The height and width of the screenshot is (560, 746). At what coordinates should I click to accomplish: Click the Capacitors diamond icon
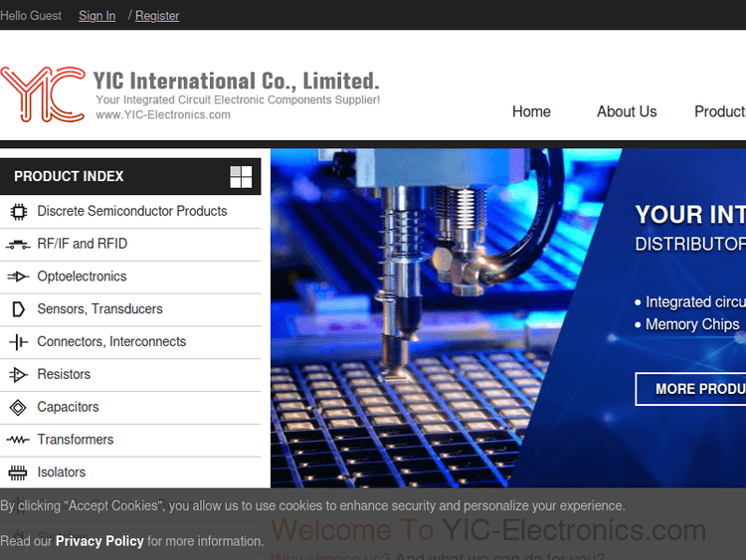[18, 408]
